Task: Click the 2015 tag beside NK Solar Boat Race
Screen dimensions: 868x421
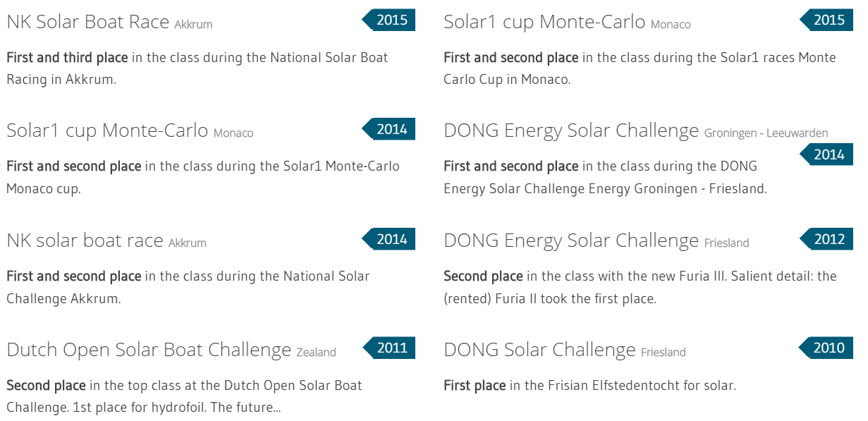Action: (x=391, y=20)
